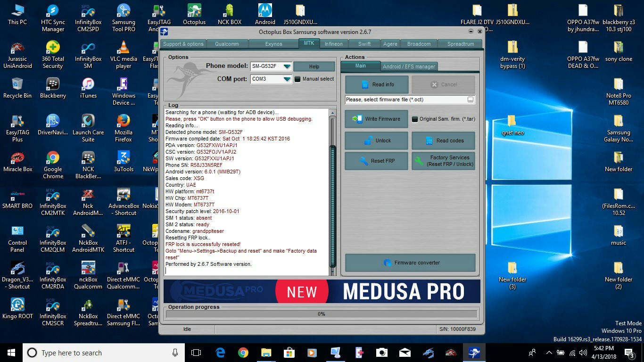Click the music file on the desktop

click(619, 235)
